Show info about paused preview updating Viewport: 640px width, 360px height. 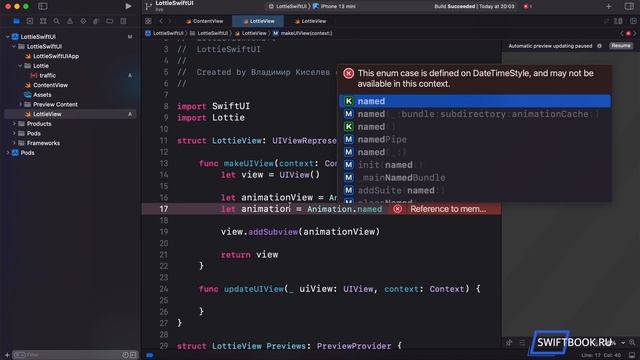click(599, 46)
